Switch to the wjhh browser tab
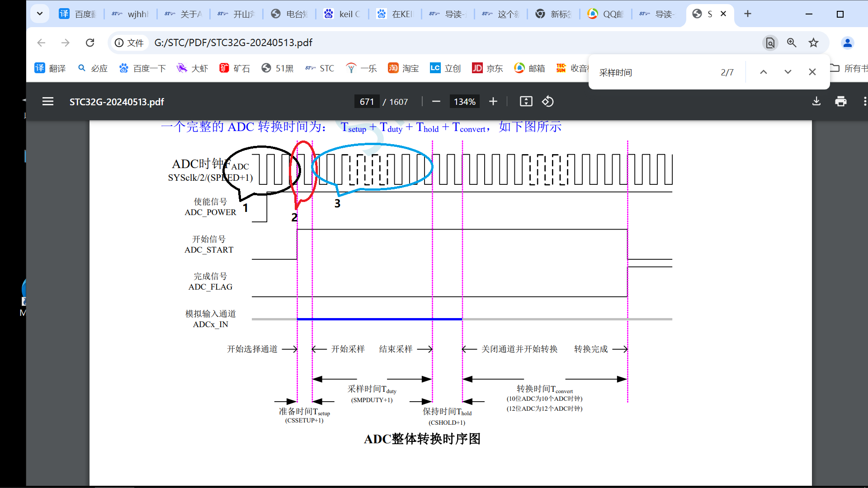868x488 pixels. (x=131, y=14)
